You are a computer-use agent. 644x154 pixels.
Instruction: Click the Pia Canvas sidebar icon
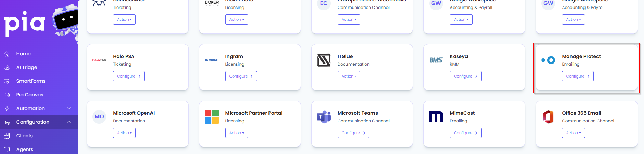(x=7, y=95)
